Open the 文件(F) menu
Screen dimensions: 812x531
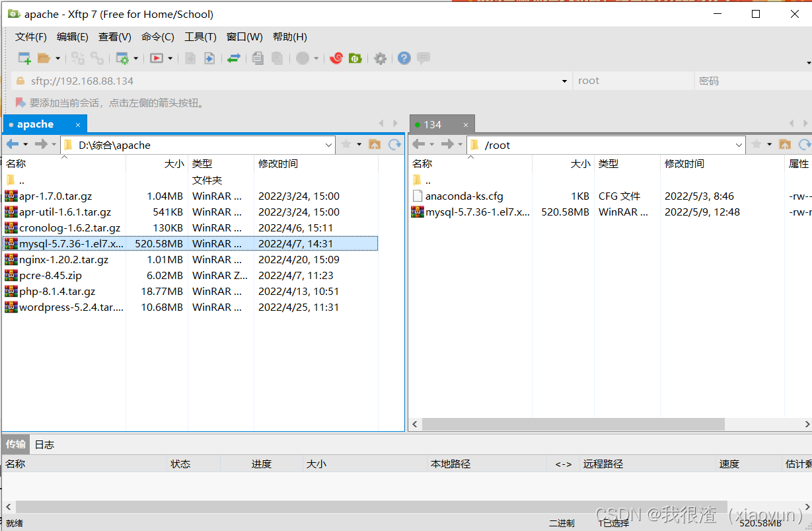31,37
